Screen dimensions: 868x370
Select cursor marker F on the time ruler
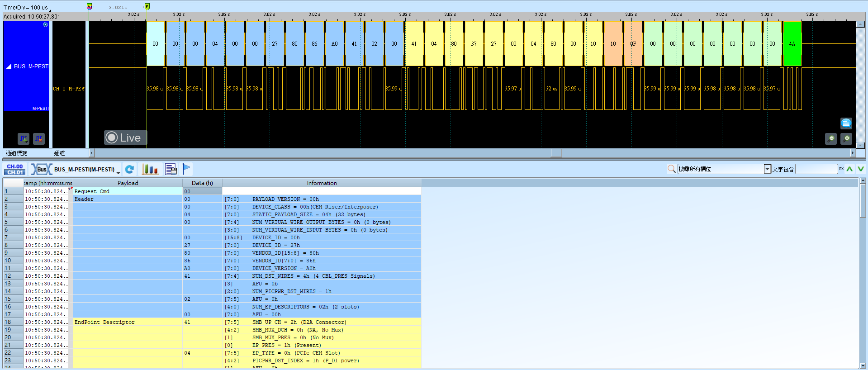147,6
